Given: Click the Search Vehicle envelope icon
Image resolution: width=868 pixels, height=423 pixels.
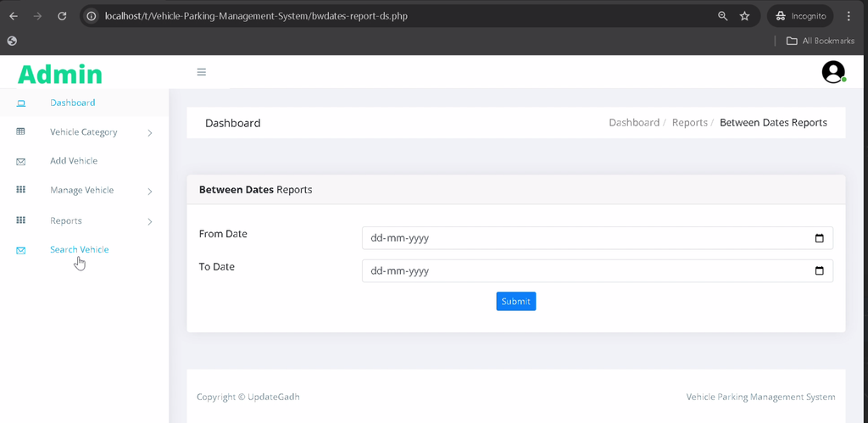Looking at the screenshot, I should 20,250.
